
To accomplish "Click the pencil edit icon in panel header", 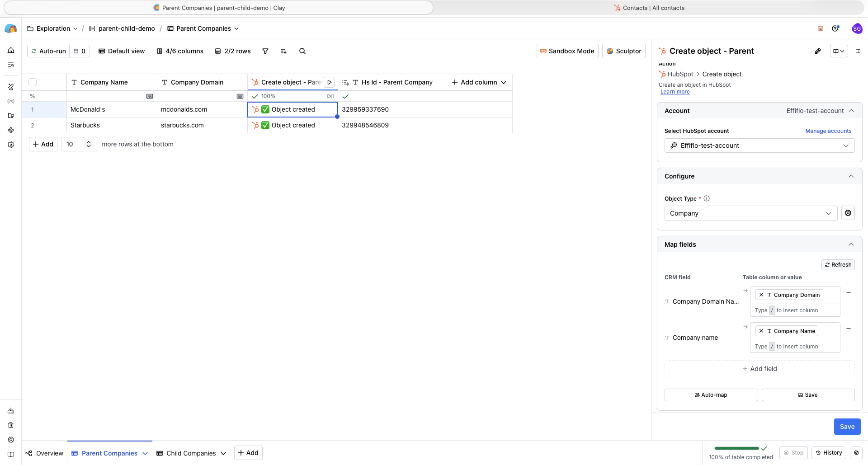I will 818,51.
